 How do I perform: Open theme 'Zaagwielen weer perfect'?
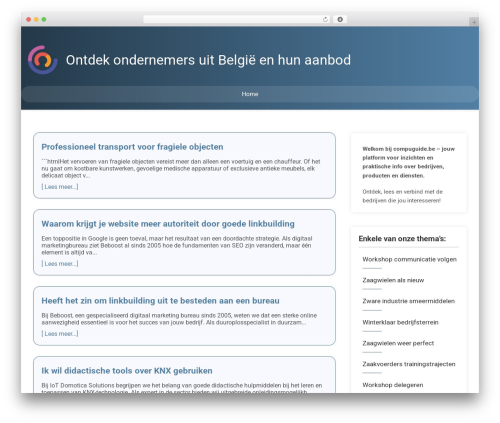pyautogui.click(x=398, y=343)
